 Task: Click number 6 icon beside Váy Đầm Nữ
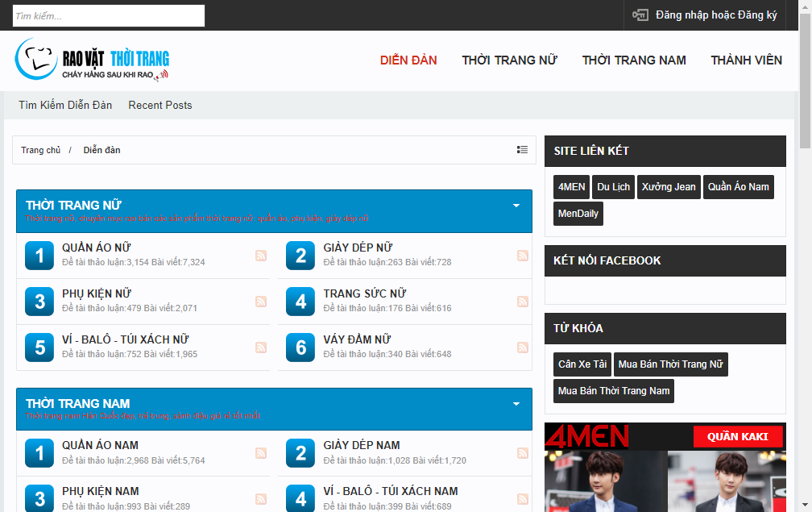[x=300, y=348]
